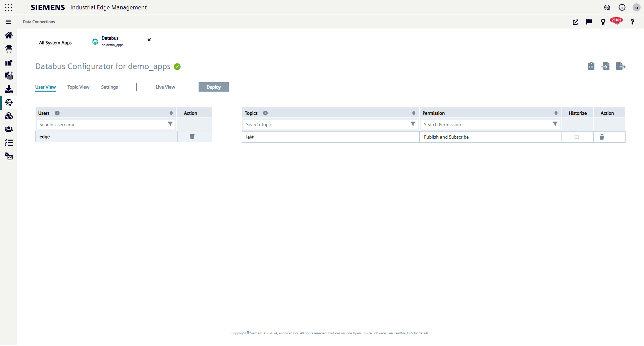Delete the edge user with trash icon

(x=192, y=137)
